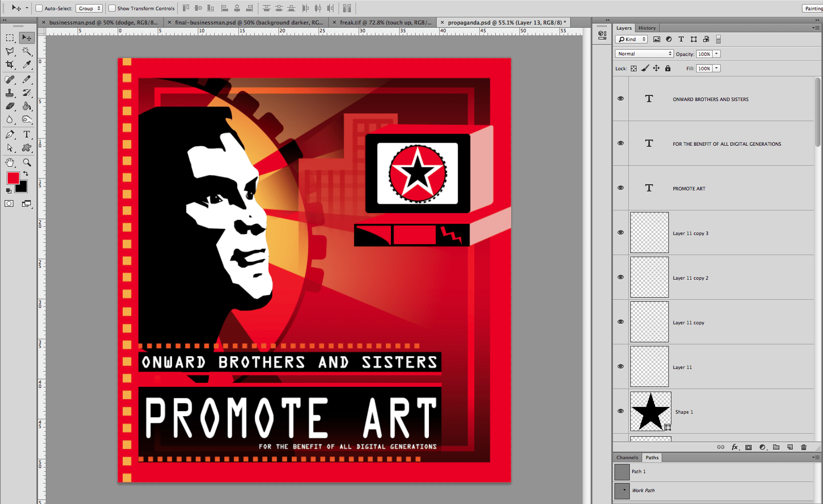
Task: Enable Show Transform Controls checkbox
Action: (112, 8)
